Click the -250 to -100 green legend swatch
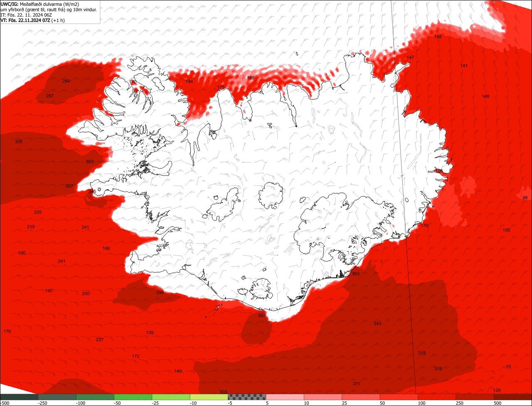The height and width of the screenshot is (406, 532). click(x=57, y=397)
